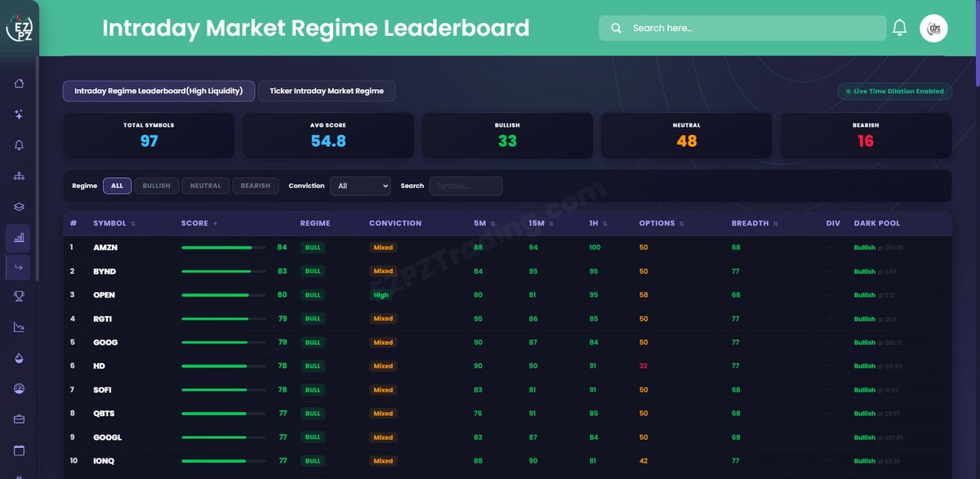This screenshot has height=479, width=980.
Task: Sort by the 1H column header
Action: click(597, 223)
